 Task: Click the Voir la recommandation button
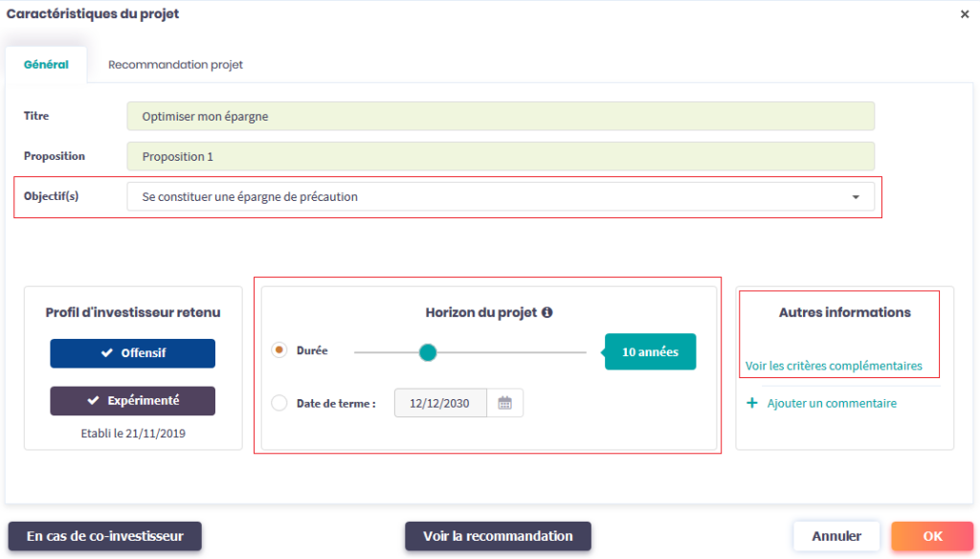click(x=498, y=536)
